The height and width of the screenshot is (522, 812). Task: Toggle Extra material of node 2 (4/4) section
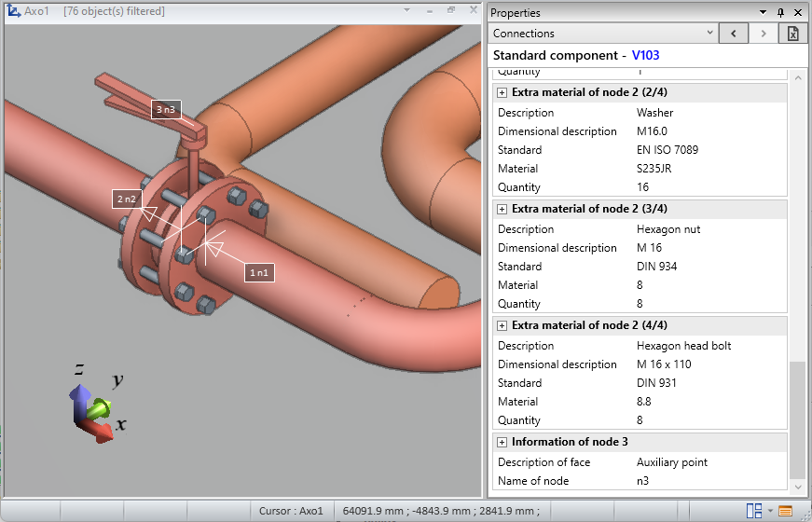(502, 325)
